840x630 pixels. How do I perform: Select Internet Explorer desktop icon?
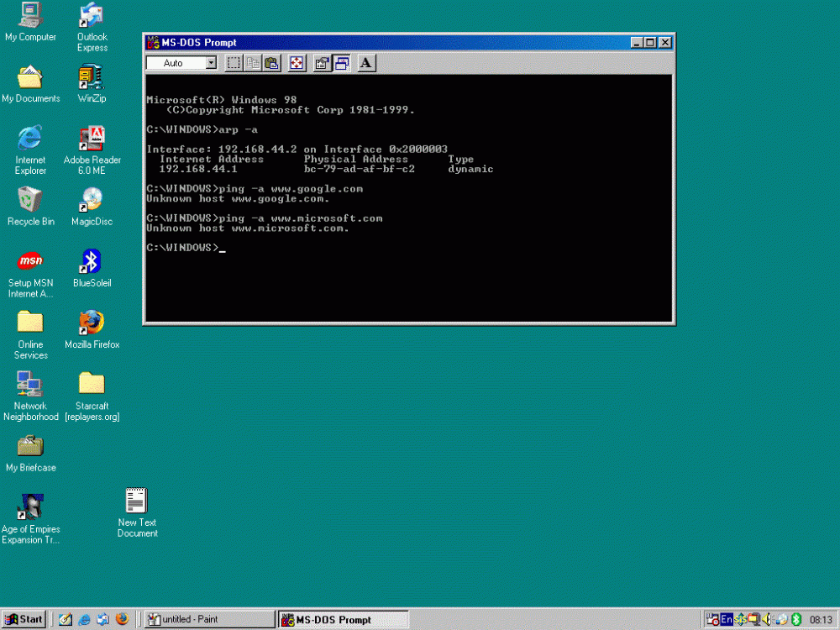point(30,150)
